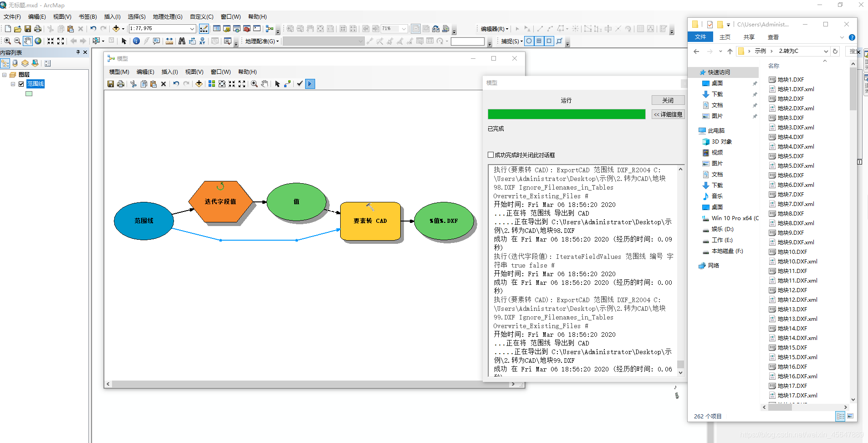Open the Find binoculars tool
This screenshot has width=868, height=443.
point(182,41)
